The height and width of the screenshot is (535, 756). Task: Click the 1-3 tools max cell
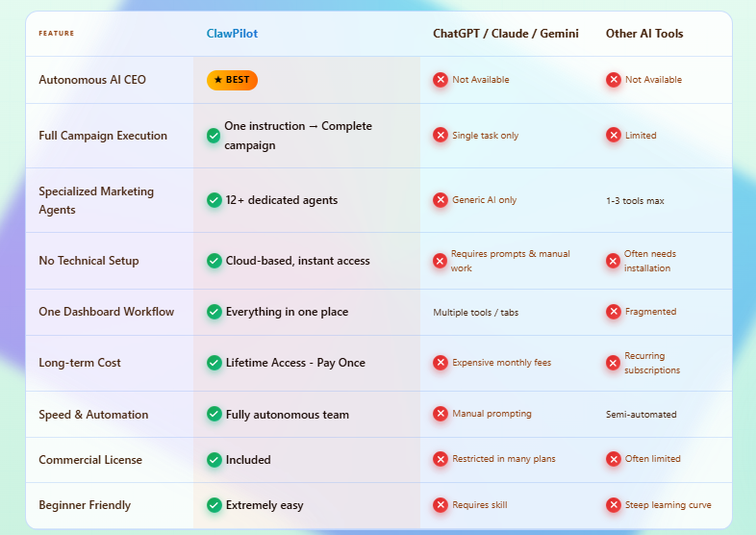coord(635,201)
